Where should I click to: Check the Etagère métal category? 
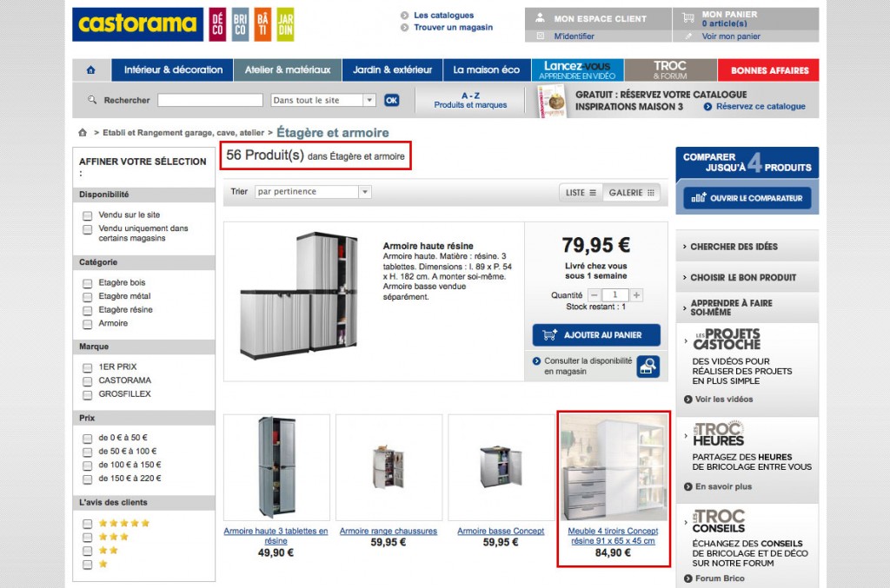88,296
